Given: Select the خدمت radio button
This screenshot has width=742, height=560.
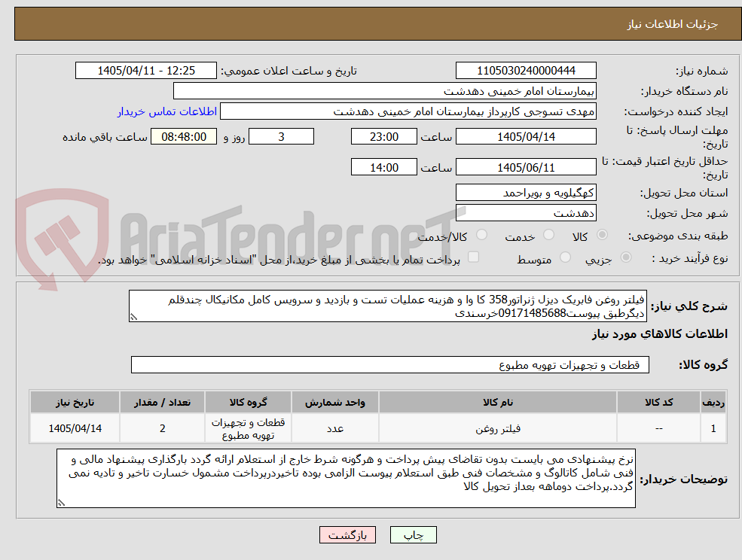Looking at the screenshot, I should pos(548,235).
